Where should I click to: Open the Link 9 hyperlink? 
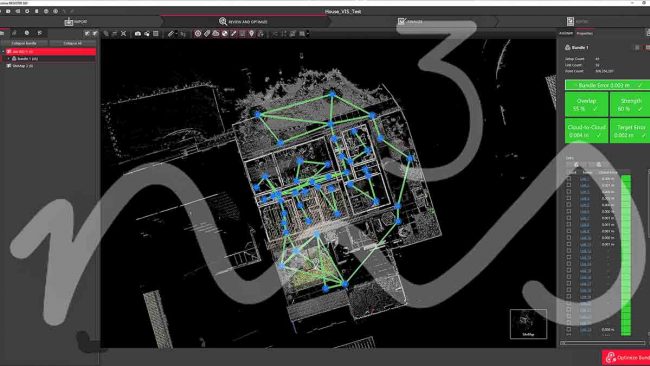[585, 231]
